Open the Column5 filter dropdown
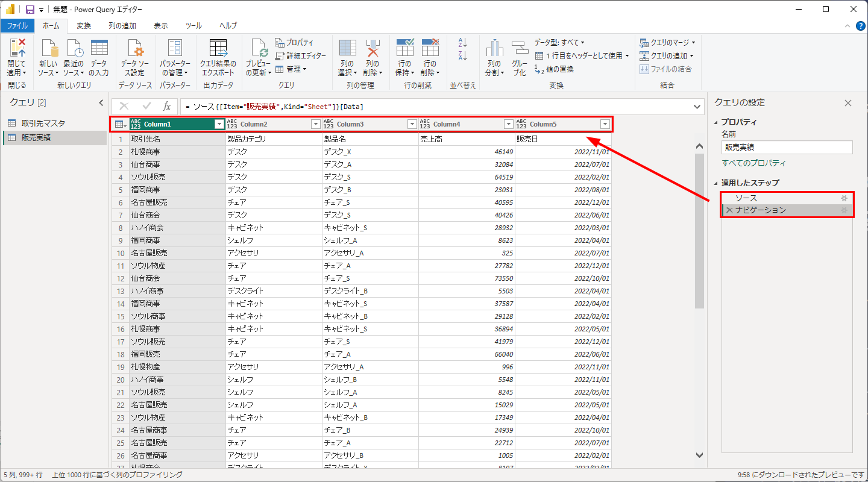This screenshot has width=868, height=482. point(605,124)
